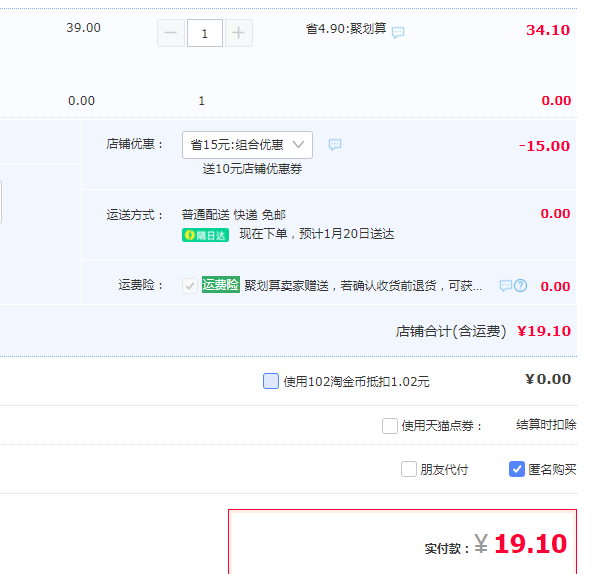Click the 39.00 unit price

pos(83,28)
